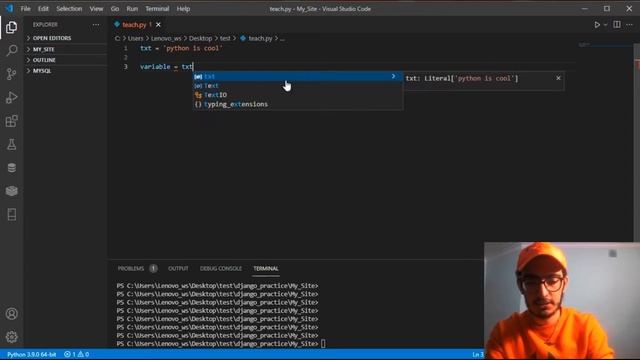640x360 pixels.
Task: Close the suggestion details panel
Action: point(558,78)
